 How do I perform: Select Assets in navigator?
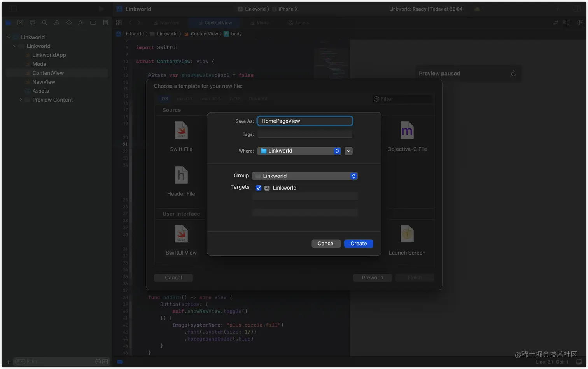40,91
